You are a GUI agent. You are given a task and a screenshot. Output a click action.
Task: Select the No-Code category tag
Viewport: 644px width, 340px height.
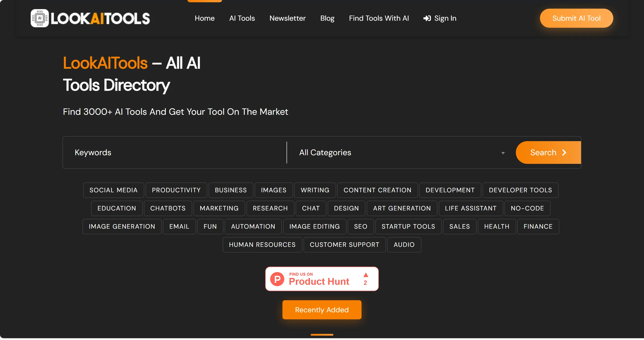[527, 208]
